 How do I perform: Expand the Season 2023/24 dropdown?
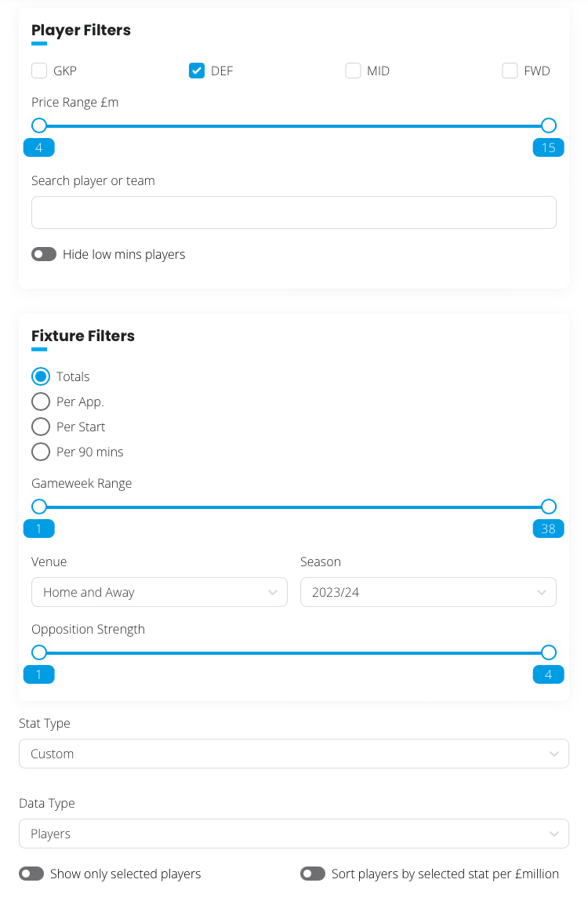coord(428,592)
